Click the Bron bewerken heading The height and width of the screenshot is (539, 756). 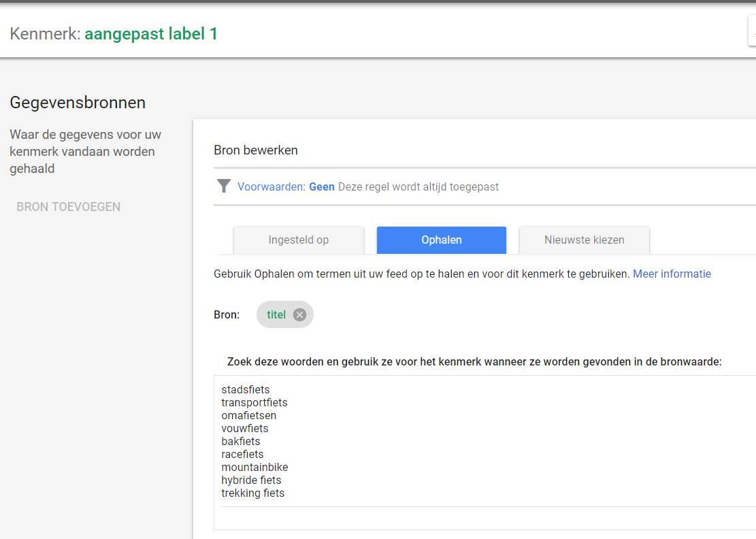[256, 150]
